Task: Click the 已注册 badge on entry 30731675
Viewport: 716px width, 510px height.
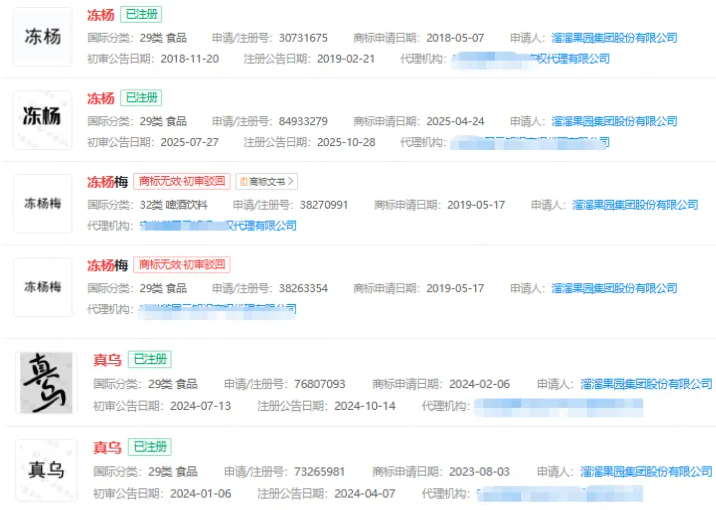Action: (x=141, y=15)
